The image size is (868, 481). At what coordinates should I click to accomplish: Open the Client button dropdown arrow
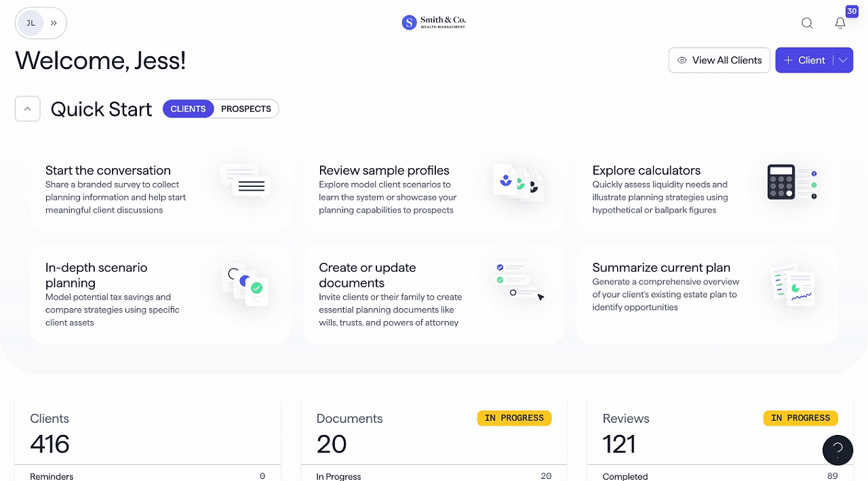pos(843,60)
